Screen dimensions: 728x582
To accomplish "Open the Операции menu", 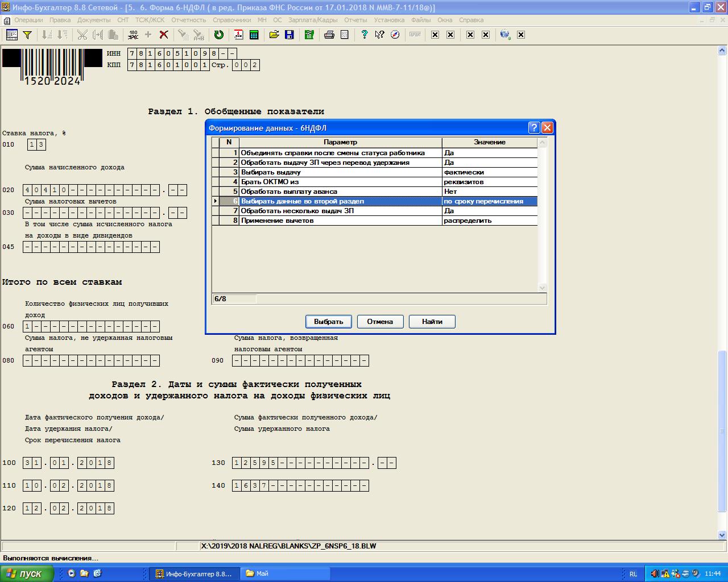I will (x=28, y=20).
